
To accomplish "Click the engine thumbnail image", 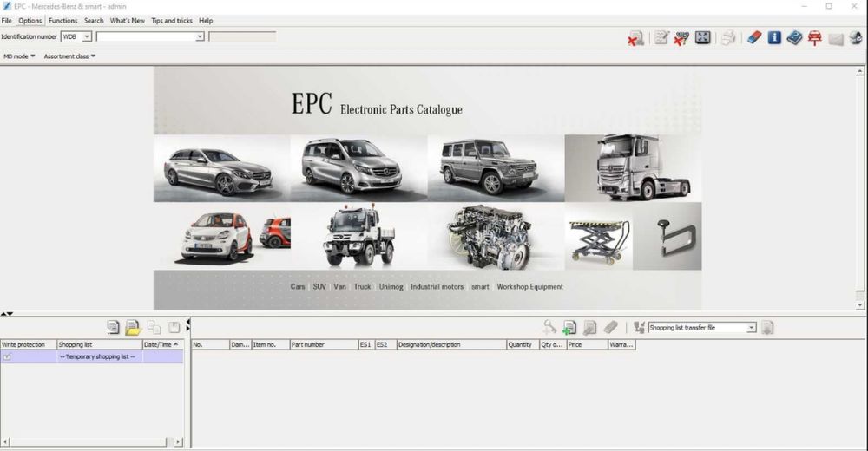I will [x=496, y=236].
